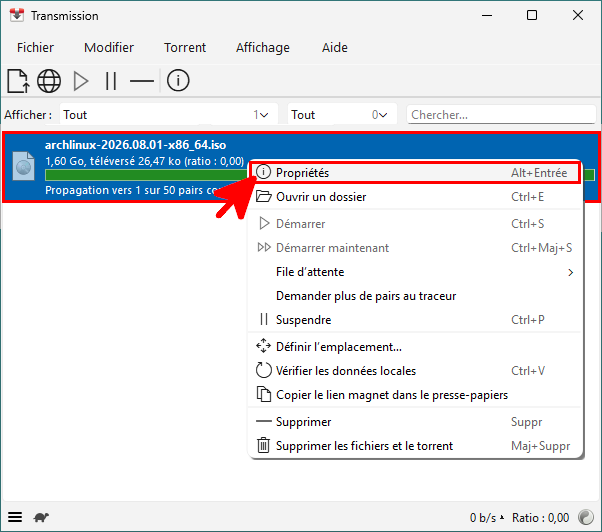
Task: Click the disc file icon of archlinux torrent
Action: 23,166
